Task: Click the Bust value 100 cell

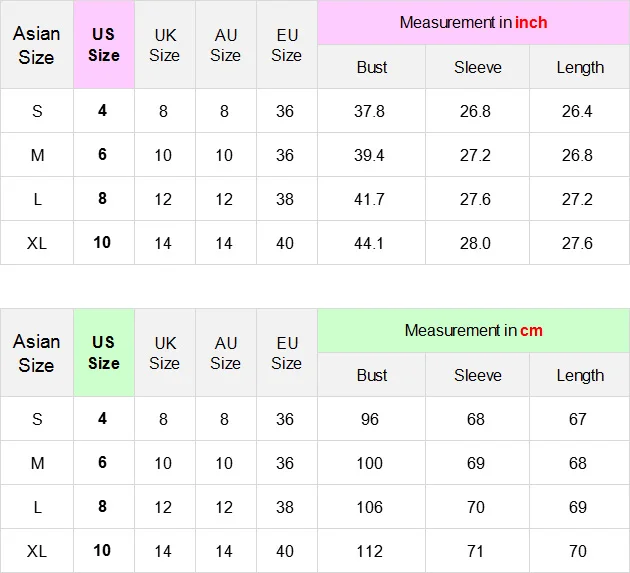Action: click(371, 463)
